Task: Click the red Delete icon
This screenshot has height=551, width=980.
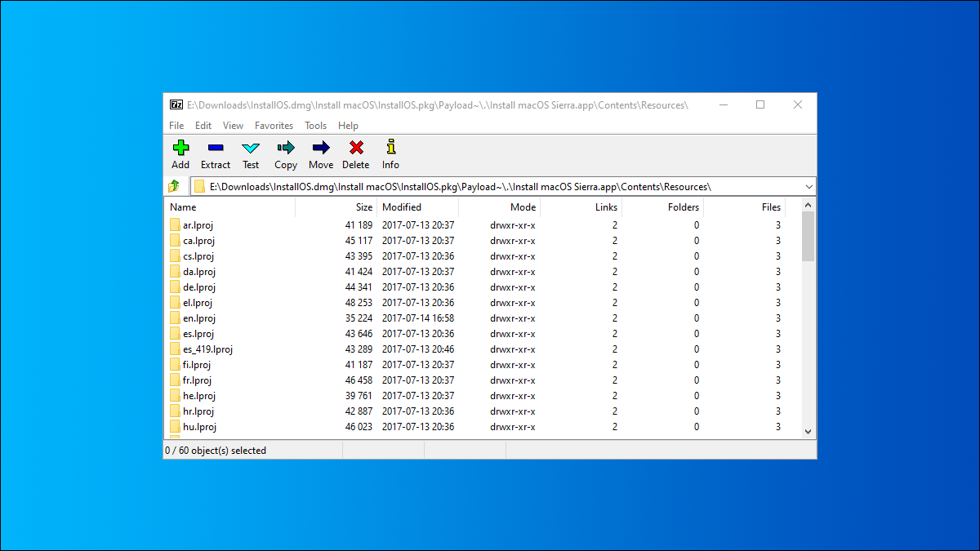Action: coord(355,148)
